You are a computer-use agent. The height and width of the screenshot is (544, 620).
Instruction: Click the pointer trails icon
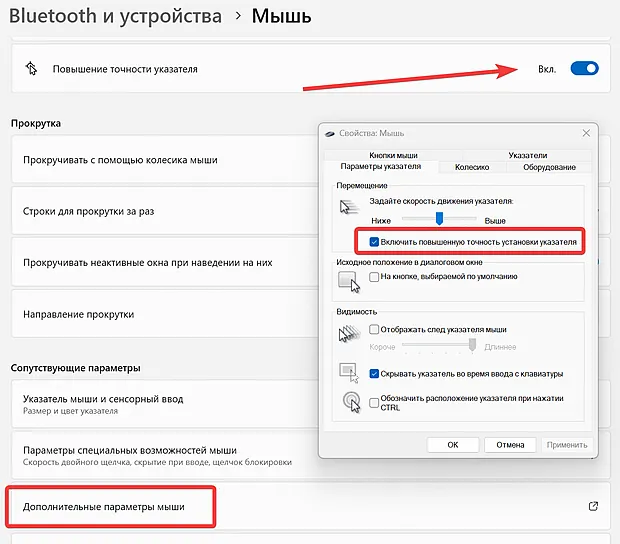(x=350, y=334)
